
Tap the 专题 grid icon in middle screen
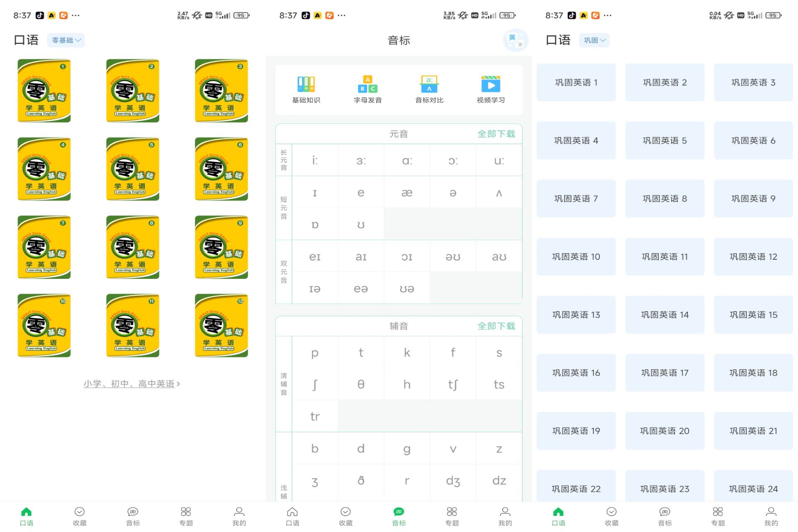(x=452, y=512)
